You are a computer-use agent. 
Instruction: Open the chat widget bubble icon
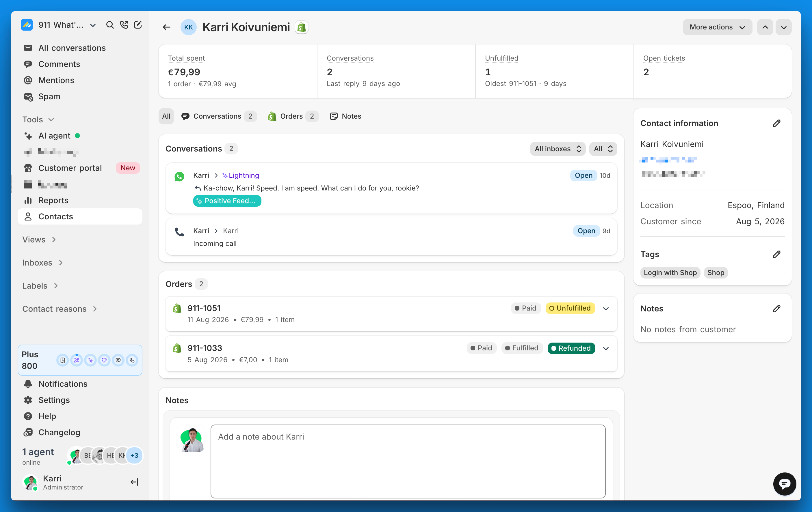pos(784,484)
